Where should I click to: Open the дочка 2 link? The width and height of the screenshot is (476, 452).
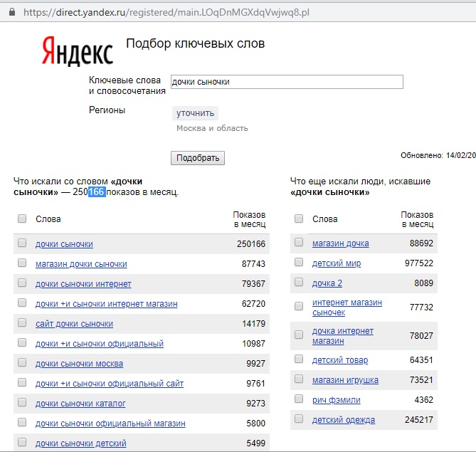pyautogui.click(x=327, y=283)
